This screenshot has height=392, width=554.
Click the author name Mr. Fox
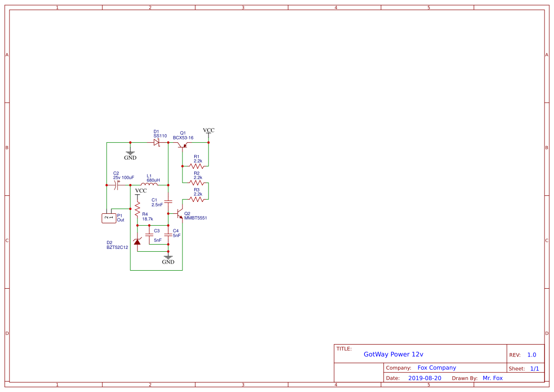coord(492,378)
